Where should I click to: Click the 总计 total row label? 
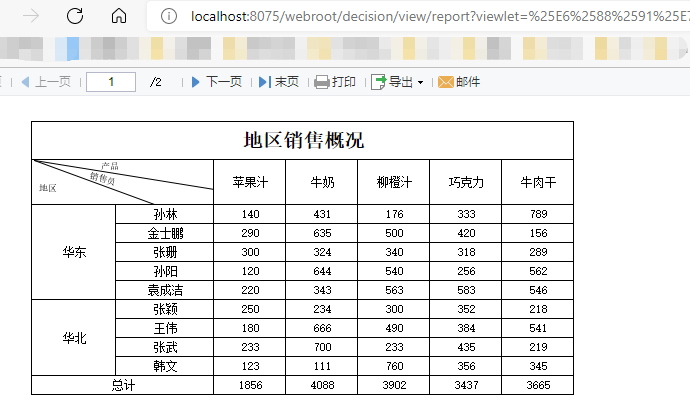click(123, 385)
